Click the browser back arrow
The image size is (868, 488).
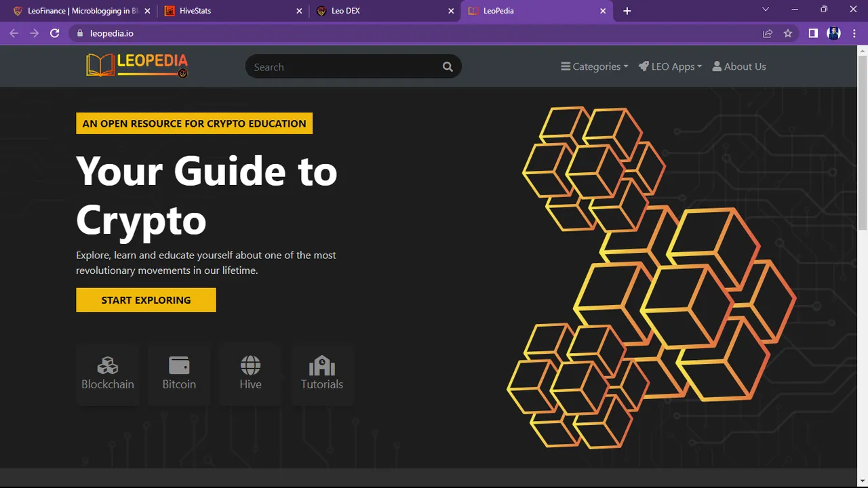[14, 33]
